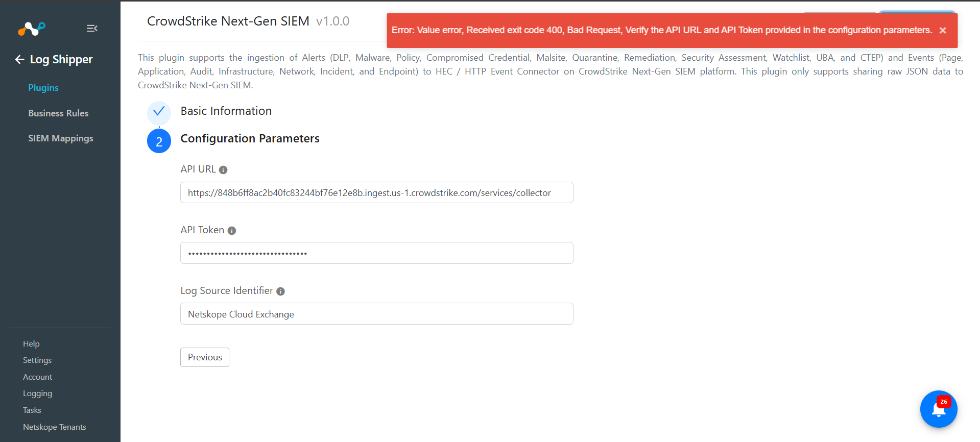
Task: Open the API Token info icon
Action: (x=232, y=231)
